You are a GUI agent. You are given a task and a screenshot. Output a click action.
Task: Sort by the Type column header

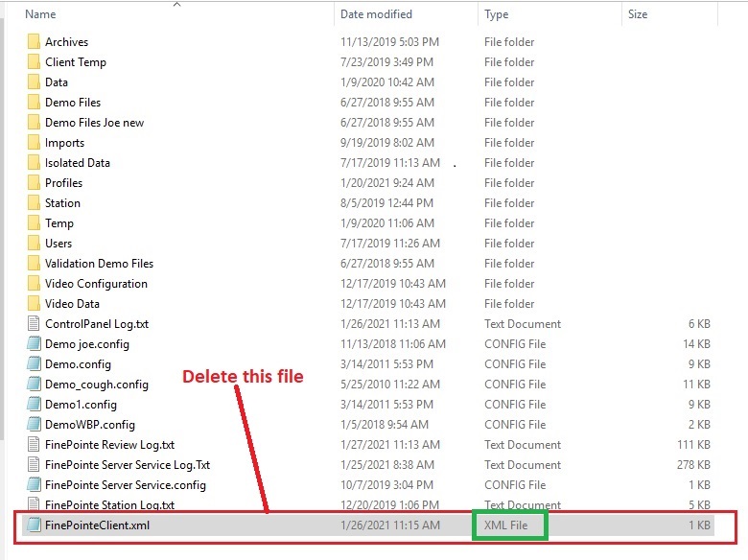pyautogui.click(x=496, y=14)
